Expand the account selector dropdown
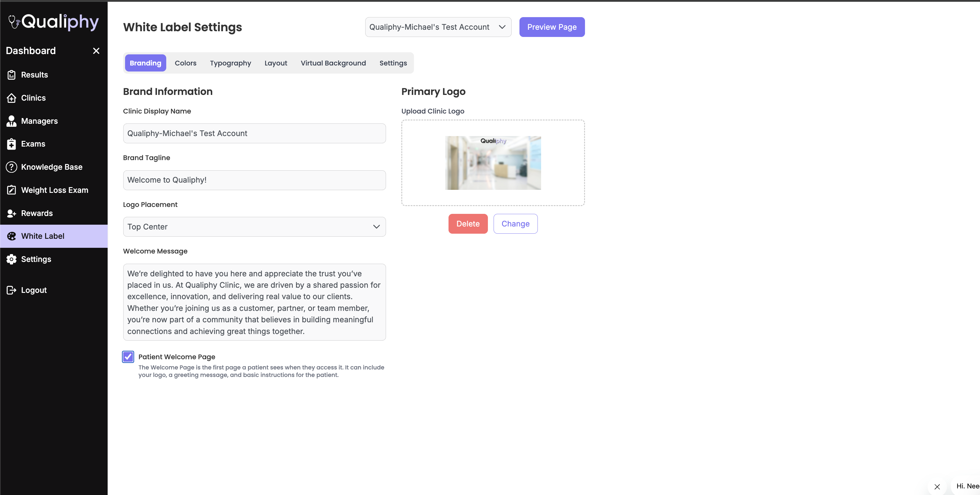The height and width of the screenshot is (495, 980). click(438, 27)
